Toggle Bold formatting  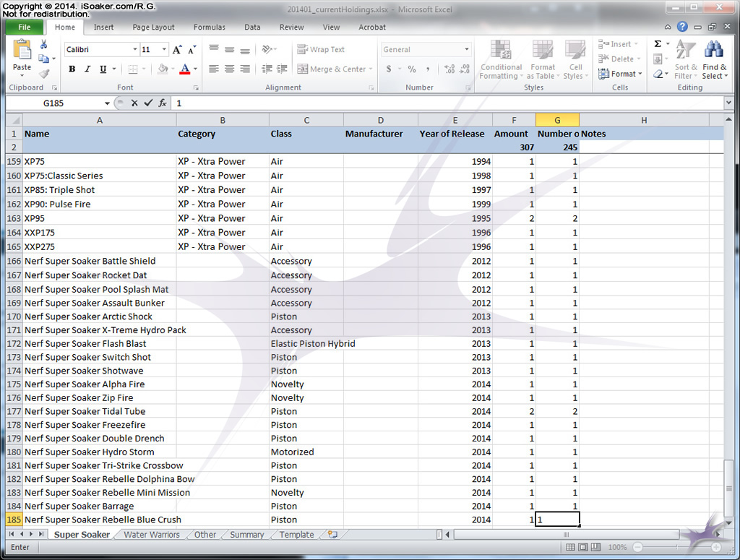(x=72, y=69)
